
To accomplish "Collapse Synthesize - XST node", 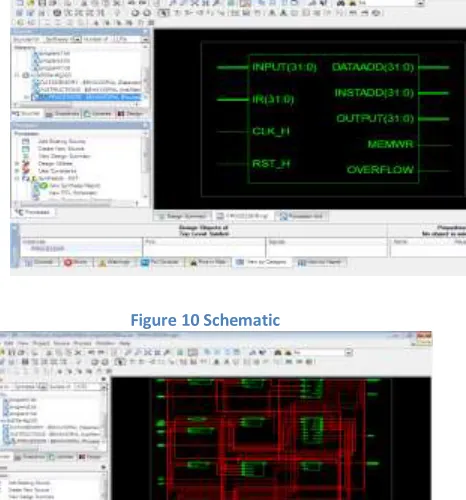I will [x=17, y=178].
